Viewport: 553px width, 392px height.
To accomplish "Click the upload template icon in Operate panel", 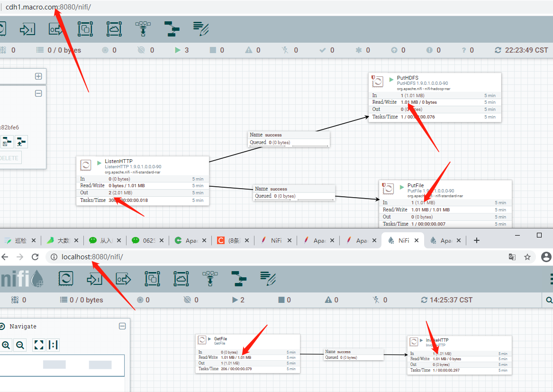I will click(21, 142).
